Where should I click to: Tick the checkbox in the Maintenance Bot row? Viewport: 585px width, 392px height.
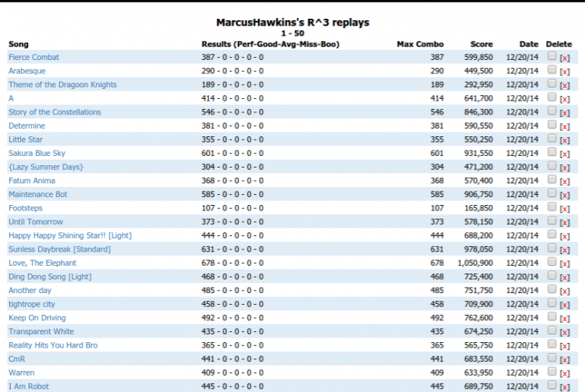(x=551, y=193)
